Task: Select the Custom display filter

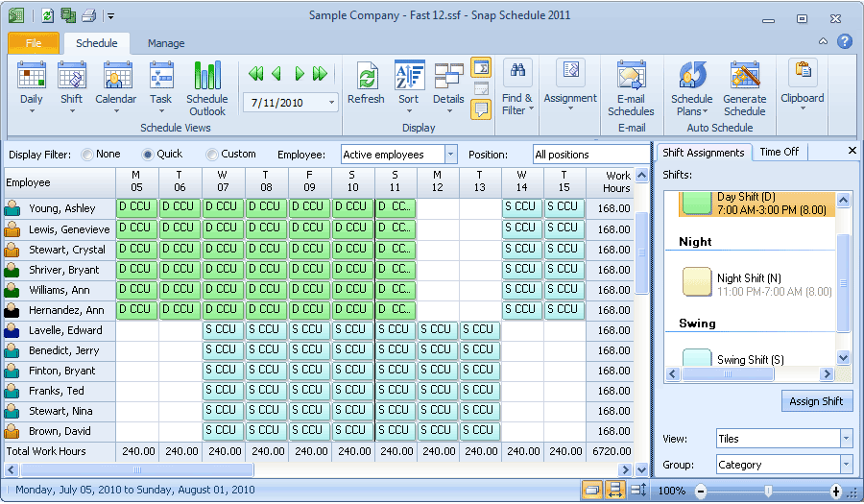Action: point(211,155)
